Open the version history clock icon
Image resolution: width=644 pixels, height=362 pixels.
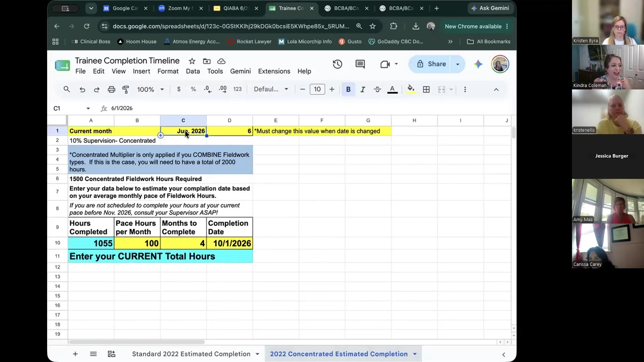click(337, 64)
